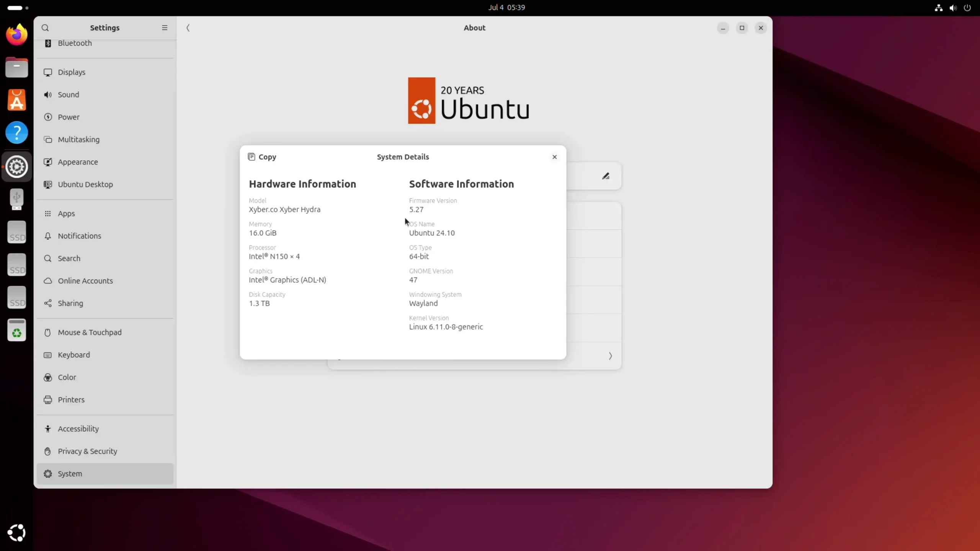Click the Displays monitor icon
The image size is (980, 551).
point(48,72)
